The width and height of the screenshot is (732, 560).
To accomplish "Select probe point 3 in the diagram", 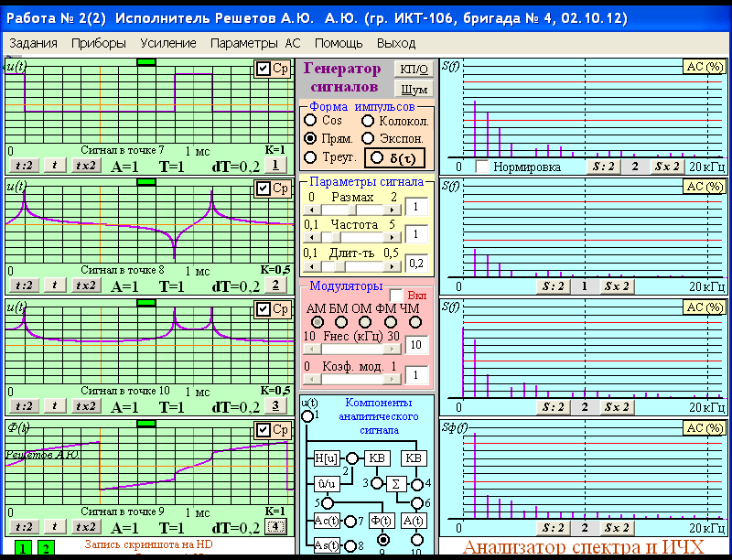I will tap(377, 483).
